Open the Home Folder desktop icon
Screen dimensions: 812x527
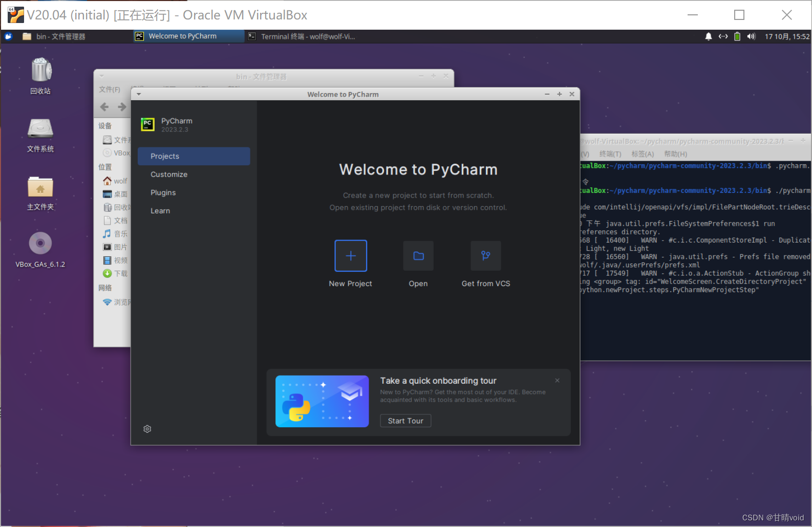click(x=40, y=193)
